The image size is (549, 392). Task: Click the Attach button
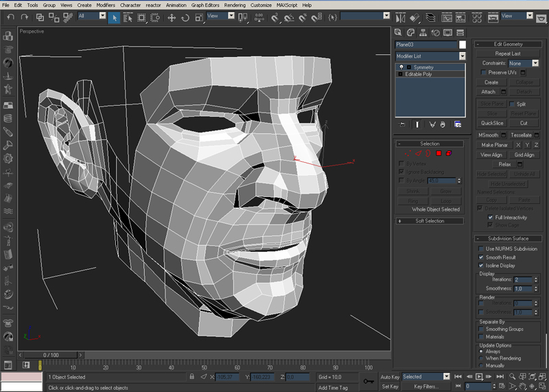pos(488,92)
